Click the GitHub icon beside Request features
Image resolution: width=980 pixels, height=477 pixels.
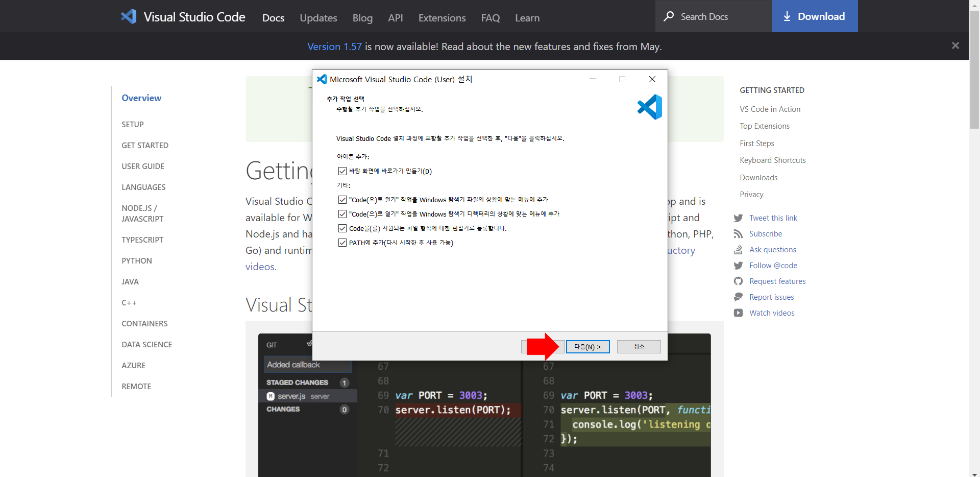[x=738, y=281]
